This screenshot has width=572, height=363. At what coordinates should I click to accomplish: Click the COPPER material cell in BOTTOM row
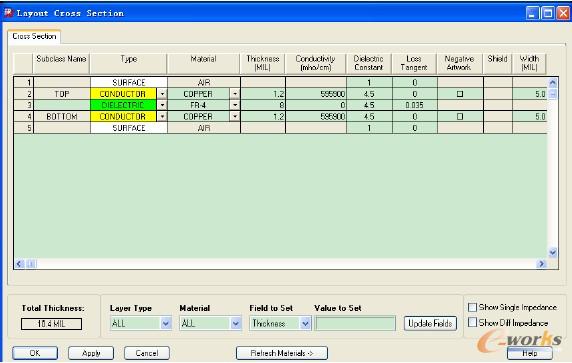pyautogui.click(x=199, y=117)
